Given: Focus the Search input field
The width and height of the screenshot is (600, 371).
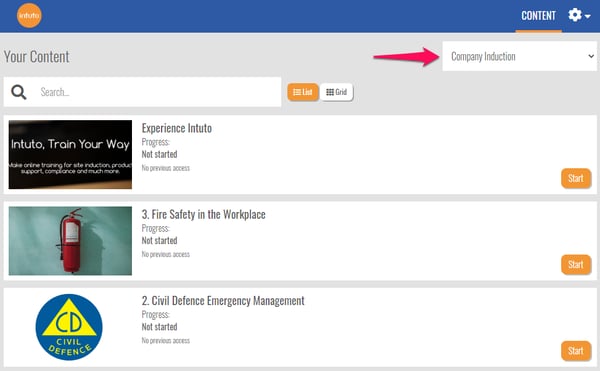Looking at the screenshot, I should click(x=142, y=92).
